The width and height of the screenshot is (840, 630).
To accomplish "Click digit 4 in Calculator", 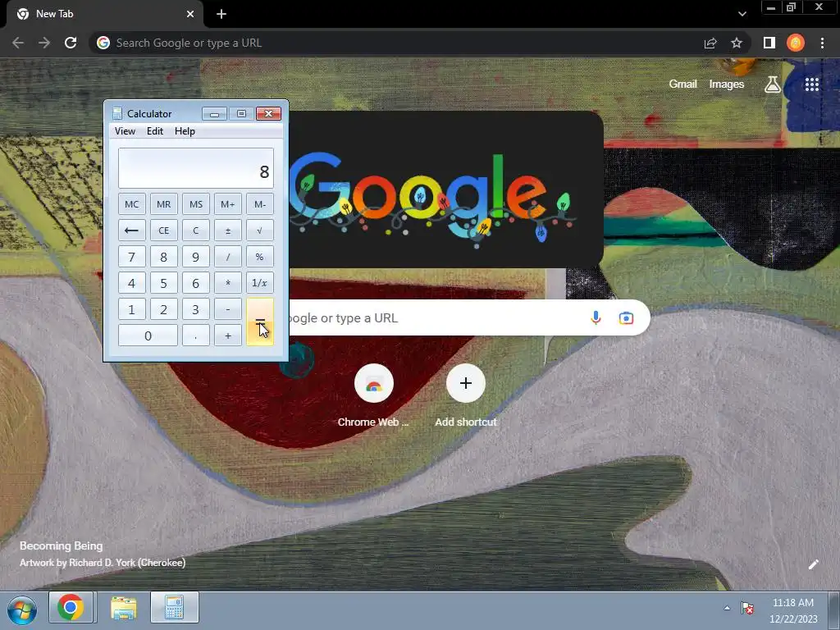I will point(131,283).
